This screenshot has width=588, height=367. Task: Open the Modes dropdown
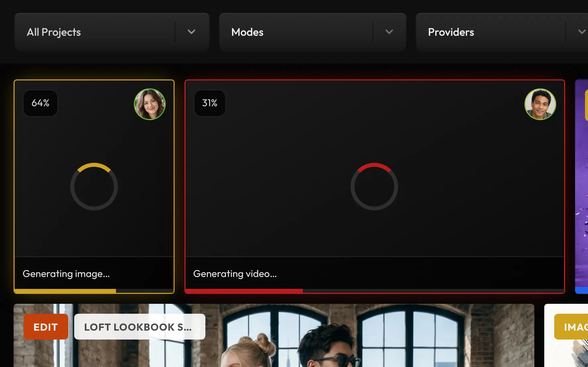(312, 32)
